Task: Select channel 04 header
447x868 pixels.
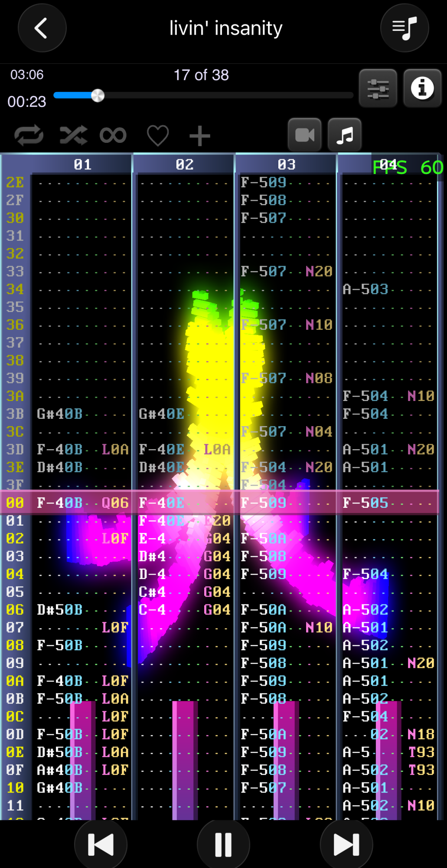Action: [388, 164]
